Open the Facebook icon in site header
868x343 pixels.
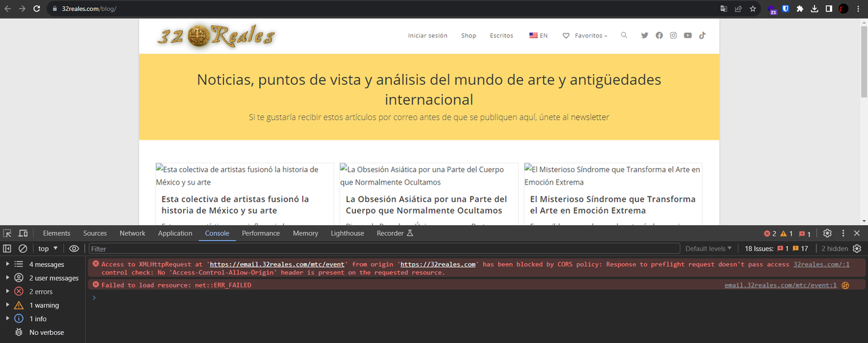[x=659, y=35]
